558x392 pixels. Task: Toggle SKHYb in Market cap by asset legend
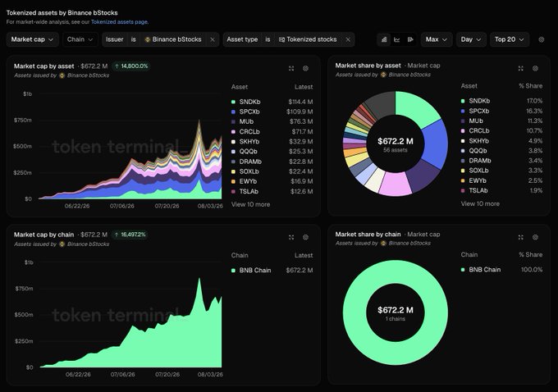245,142
